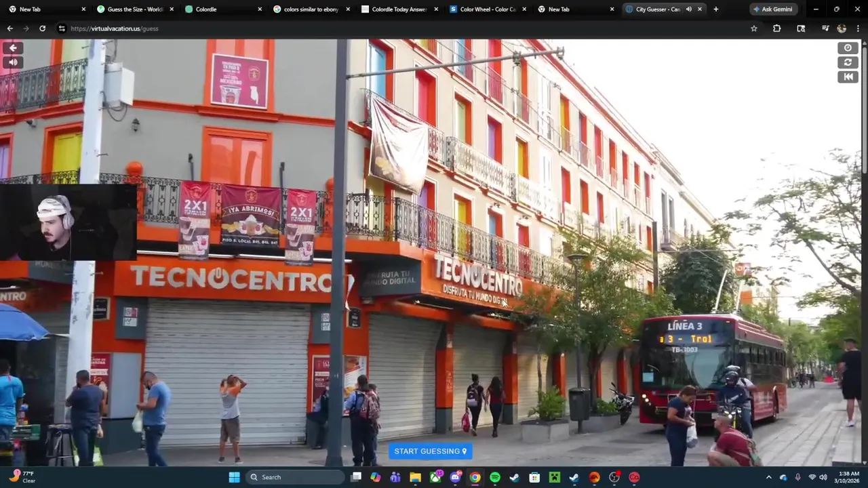Click the refresh video icon in City Guesser
Image resolution: width=868 pixels, height=488 pixels.
[848, 62]
